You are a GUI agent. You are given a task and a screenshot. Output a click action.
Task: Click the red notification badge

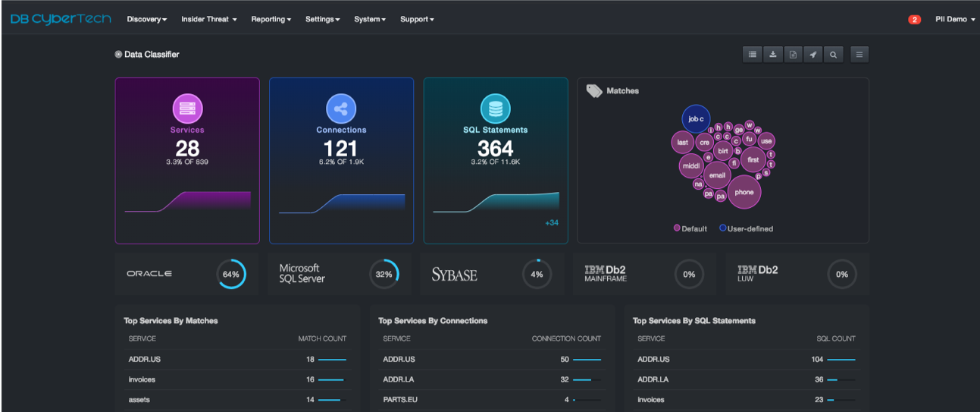[914, 20]
